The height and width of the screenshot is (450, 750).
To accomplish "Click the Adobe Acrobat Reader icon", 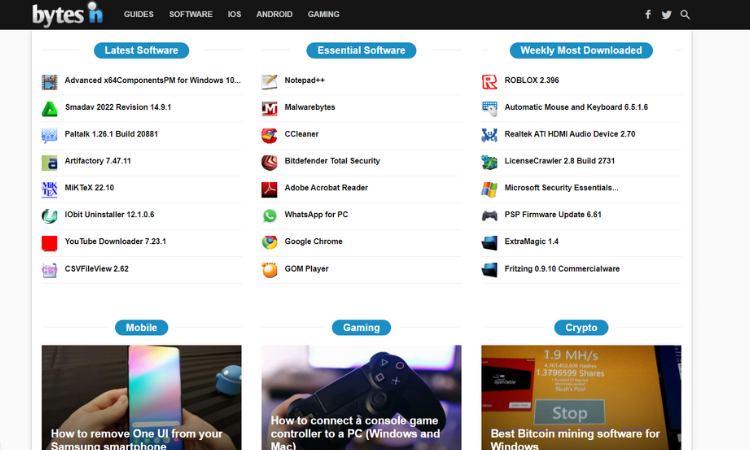I will coord(269,189).
